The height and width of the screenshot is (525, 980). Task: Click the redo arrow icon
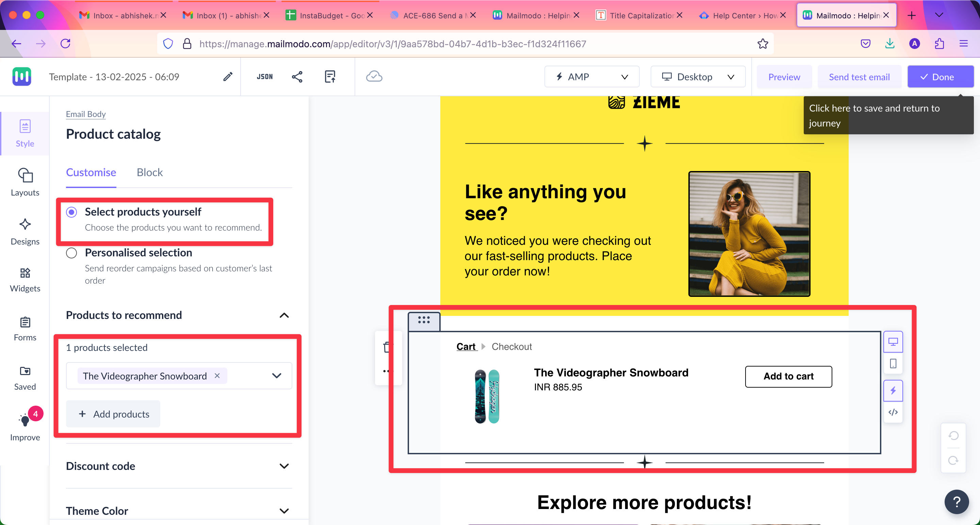[x=953, y=460]
